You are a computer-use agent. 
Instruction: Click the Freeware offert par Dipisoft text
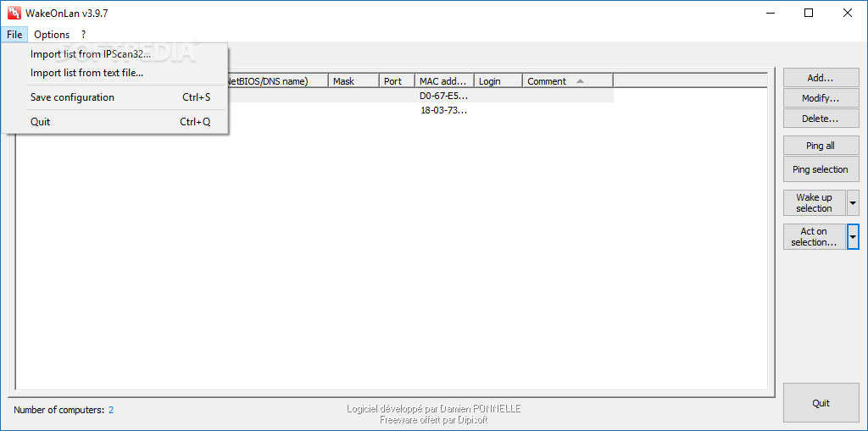[433, 420]
